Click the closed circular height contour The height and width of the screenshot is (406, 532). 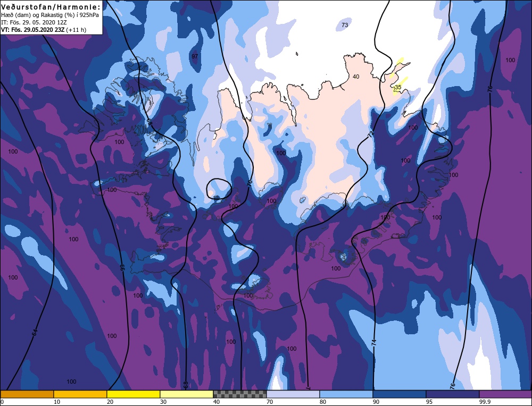click(x=219, y=189)
